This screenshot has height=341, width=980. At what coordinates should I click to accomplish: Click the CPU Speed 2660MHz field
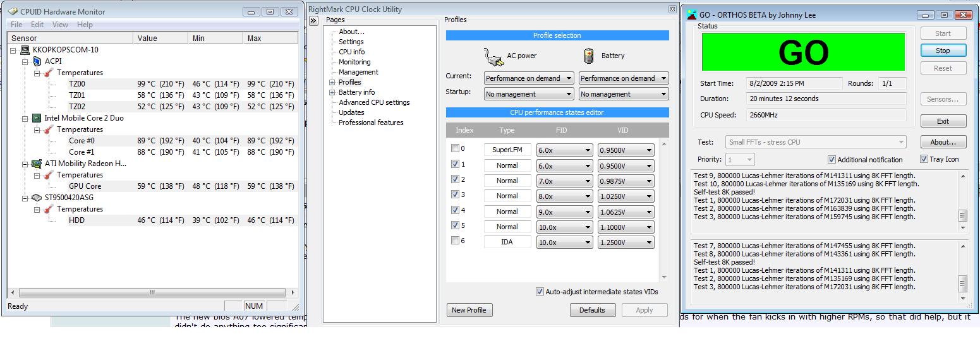(x=826, y=116)
